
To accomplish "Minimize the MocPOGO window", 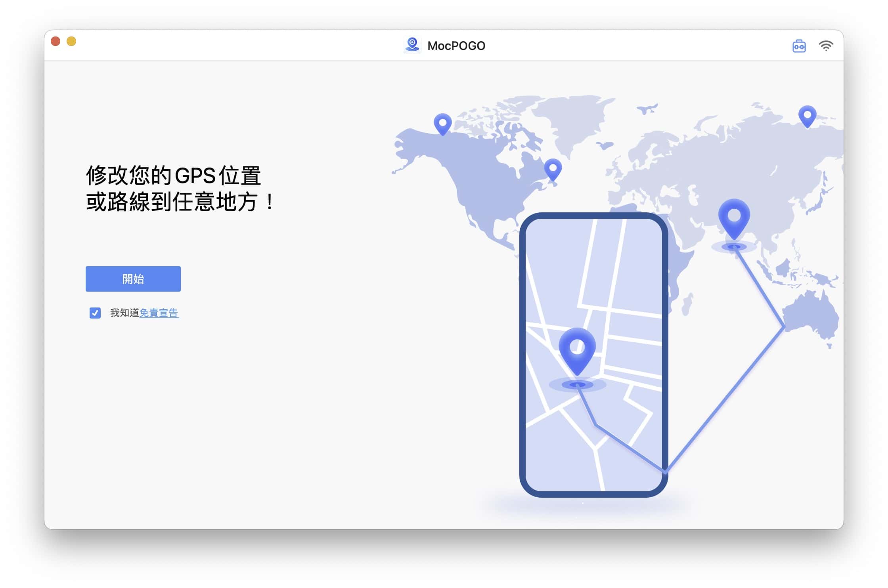I will (71, 41).
